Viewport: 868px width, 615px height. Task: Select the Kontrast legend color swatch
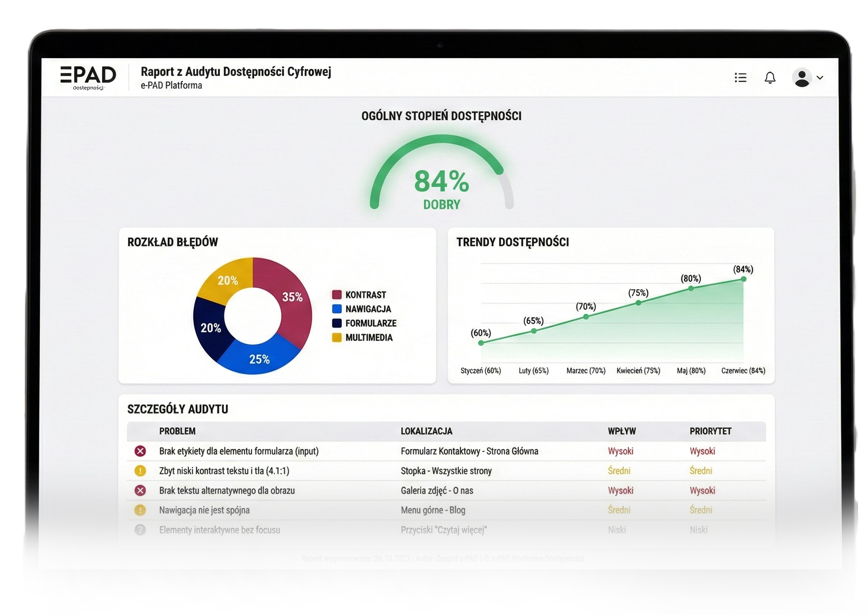coord(337,295)
